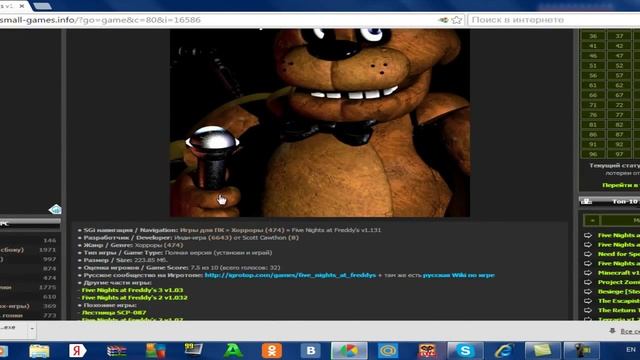The width and height of the screenshot is (640, 360).
Task: Open 'Need for Spe…' in the Топ-10 list
Action: 619,254
